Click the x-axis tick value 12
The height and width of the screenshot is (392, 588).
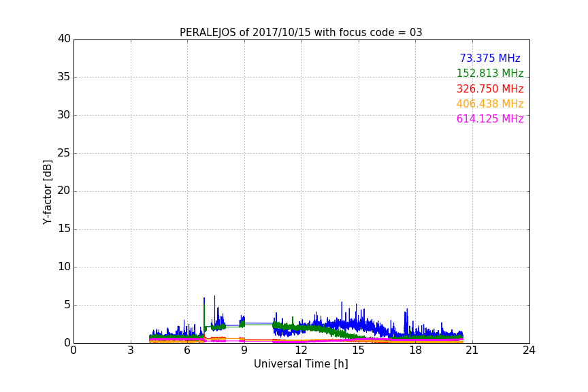pos(301,350)
